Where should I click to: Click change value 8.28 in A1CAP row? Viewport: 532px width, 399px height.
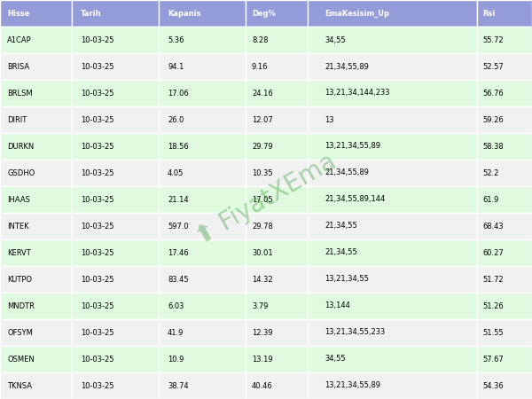(x=260, y=40)
